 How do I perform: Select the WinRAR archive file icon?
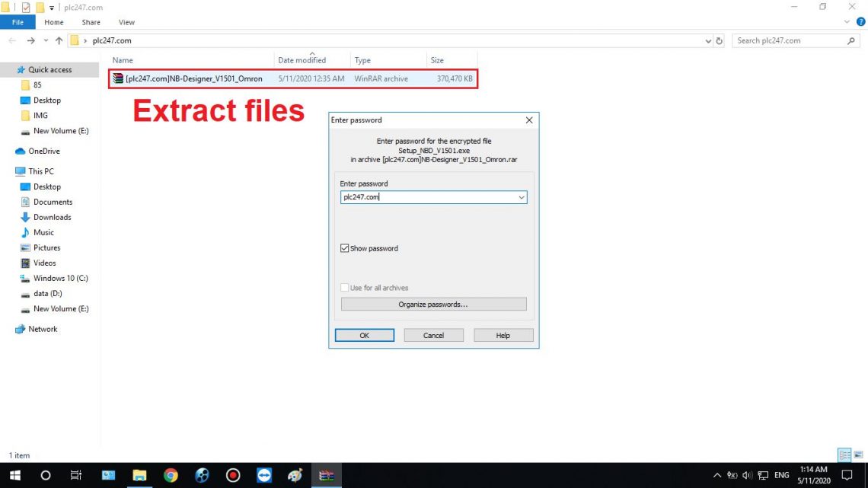(x=118, y=78)
